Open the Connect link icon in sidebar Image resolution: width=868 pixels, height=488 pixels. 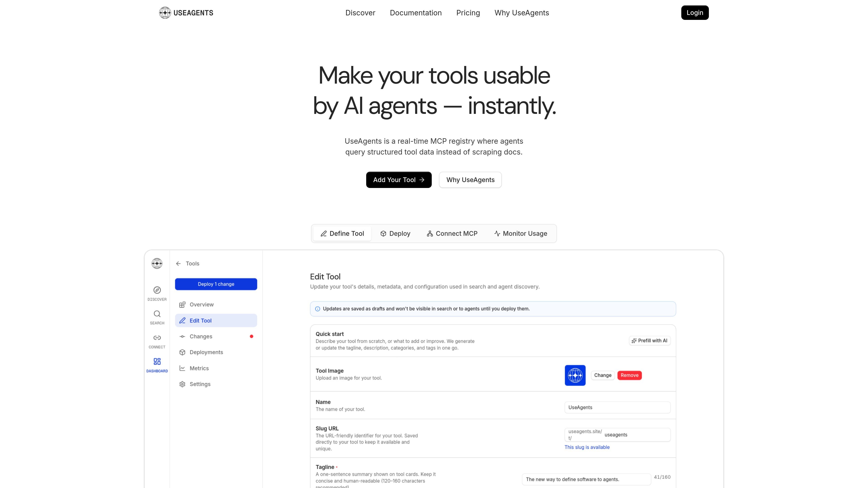[x=157, y=338]
